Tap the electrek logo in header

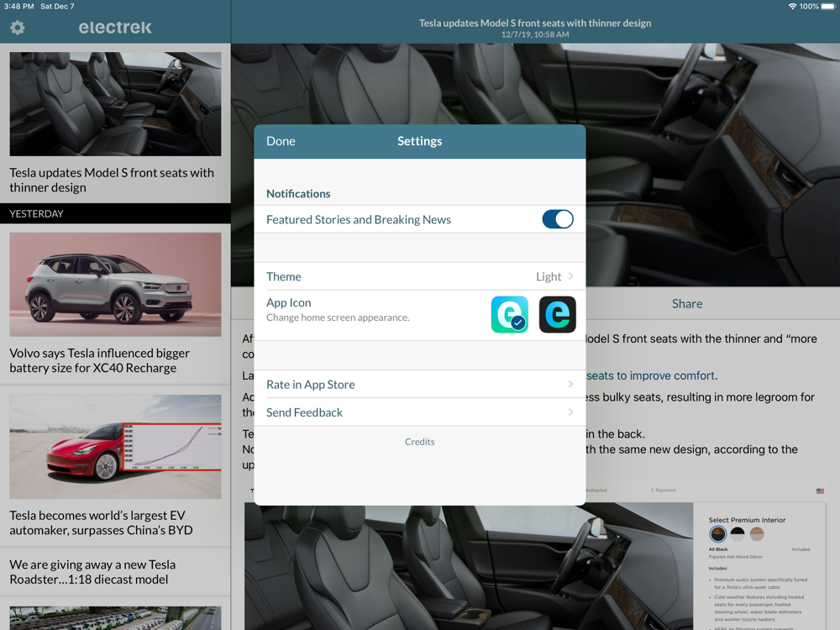tap(115, 28)
